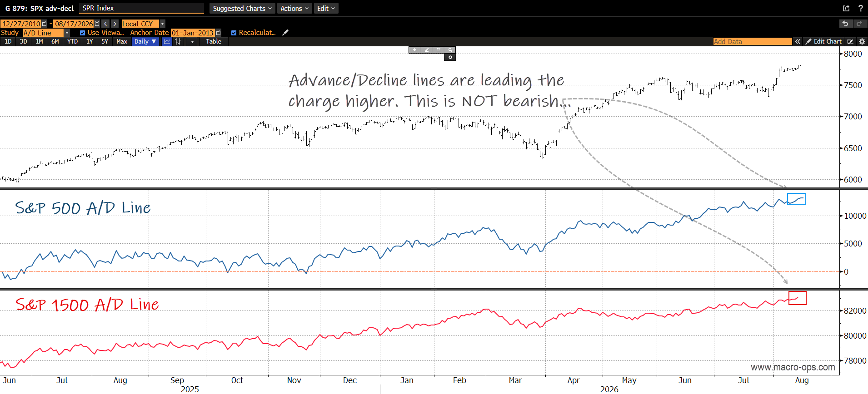This screenshot has height=394, width=868.
Task: Switch to Table view
Action: coord(214,41)
